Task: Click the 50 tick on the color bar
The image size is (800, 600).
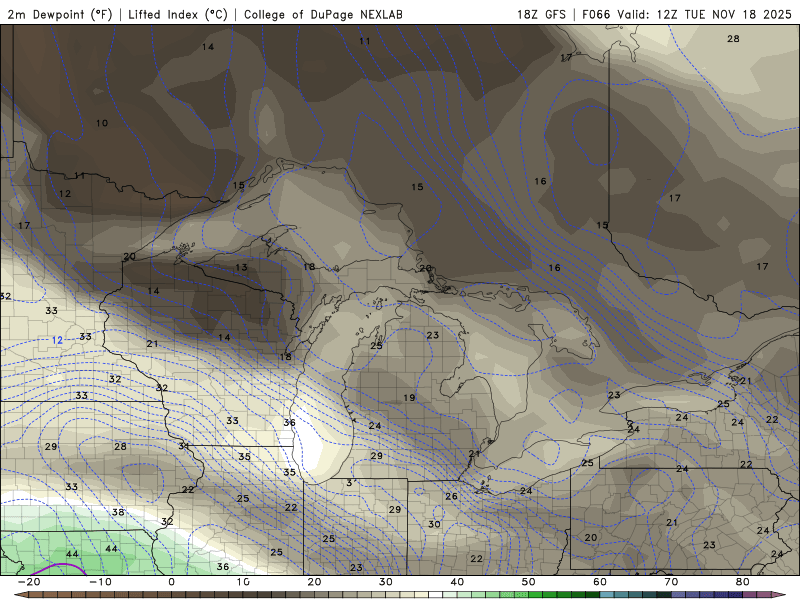Action: coord(529,582)
